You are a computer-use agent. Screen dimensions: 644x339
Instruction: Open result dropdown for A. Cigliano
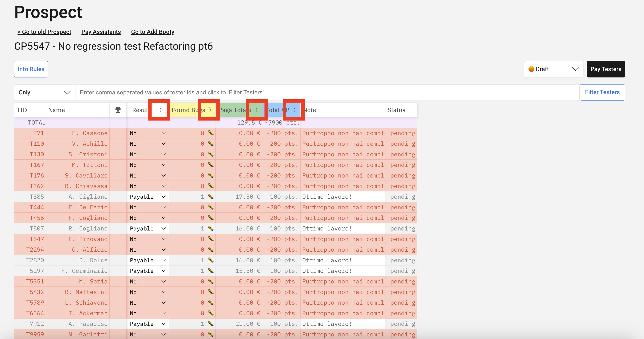click(148, 197)
